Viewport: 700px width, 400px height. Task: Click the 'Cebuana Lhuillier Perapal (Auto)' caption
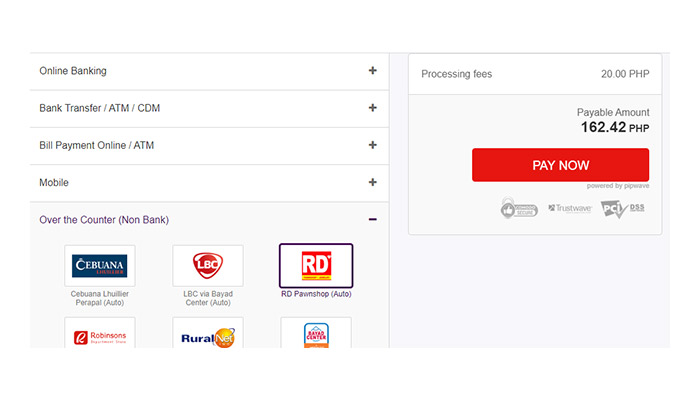(x=100, y=298)
